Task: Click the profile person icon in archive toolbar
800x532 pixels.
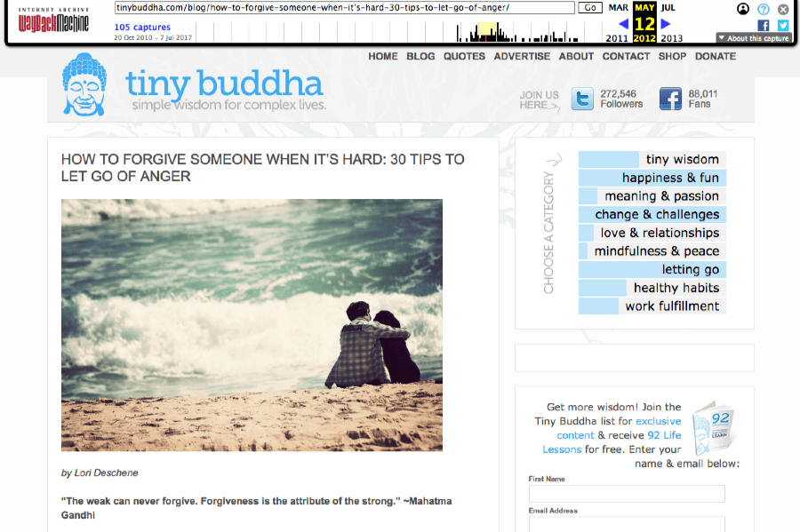Action: [x=742, y=9]
